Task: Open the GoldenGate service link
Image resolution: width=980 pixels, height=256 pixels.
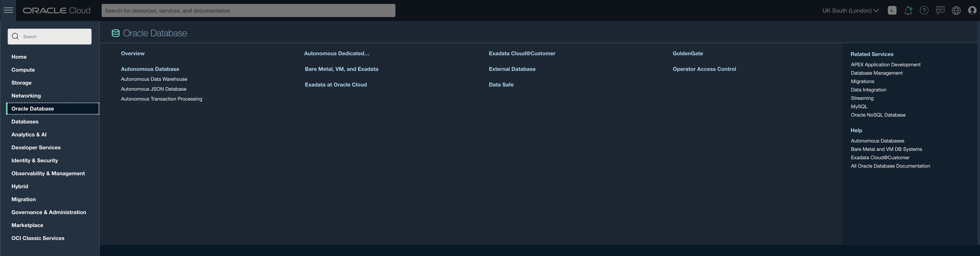Action: (687, 54)
